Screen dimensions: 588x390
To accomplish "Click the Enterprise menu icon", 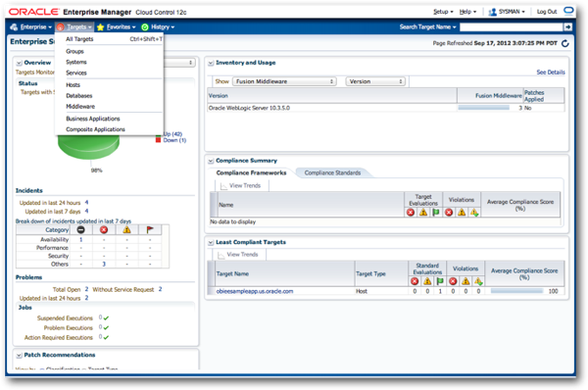I will point(14,27).
